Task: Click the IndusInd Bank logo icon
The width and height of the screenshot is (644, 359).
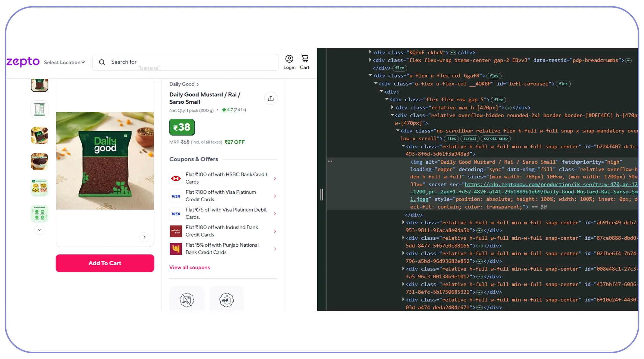Action: click(x=176, y=231)
